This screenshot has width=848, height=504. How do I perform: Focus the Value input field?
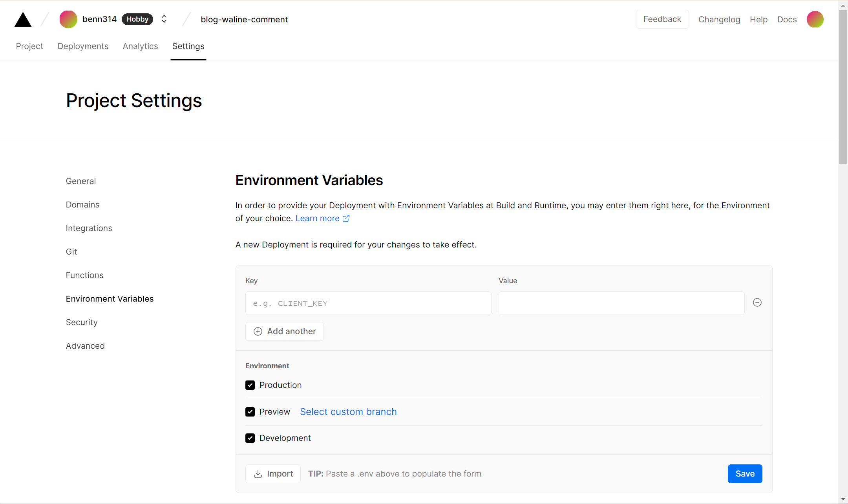(621, 303)
